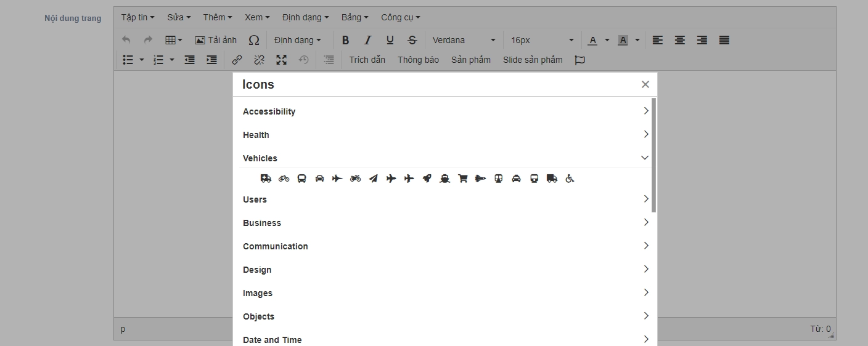Choose the paper plane icon
868x346 pixels.
tap(373, 179)
